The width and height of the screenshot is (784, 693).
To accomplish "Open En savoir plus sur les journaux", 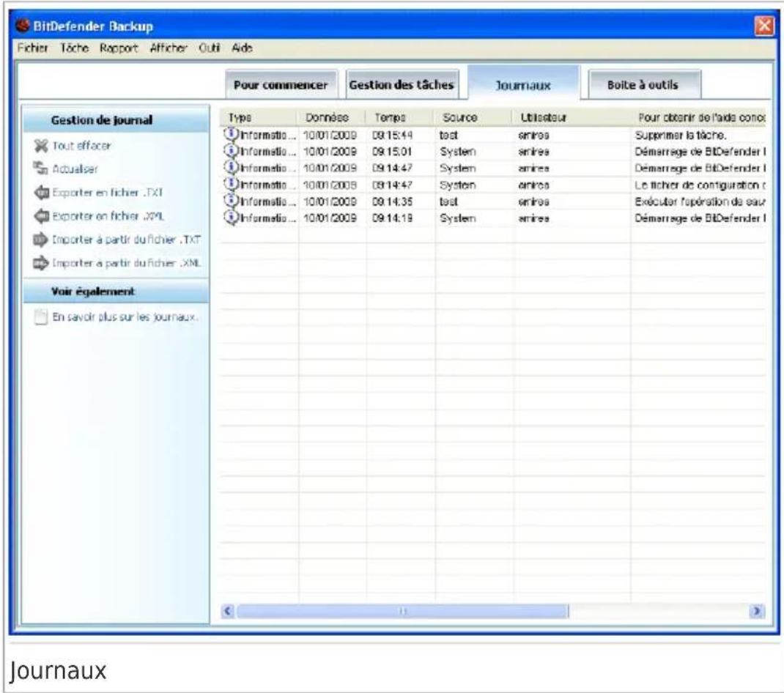I will 125,317.
